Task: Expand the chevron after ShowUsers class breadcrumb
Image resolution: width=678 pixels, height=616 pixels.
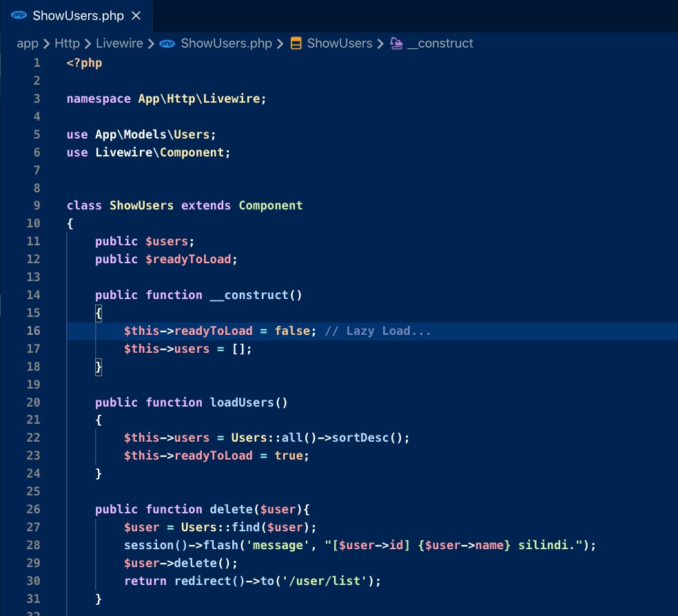Action: [380, 43]
